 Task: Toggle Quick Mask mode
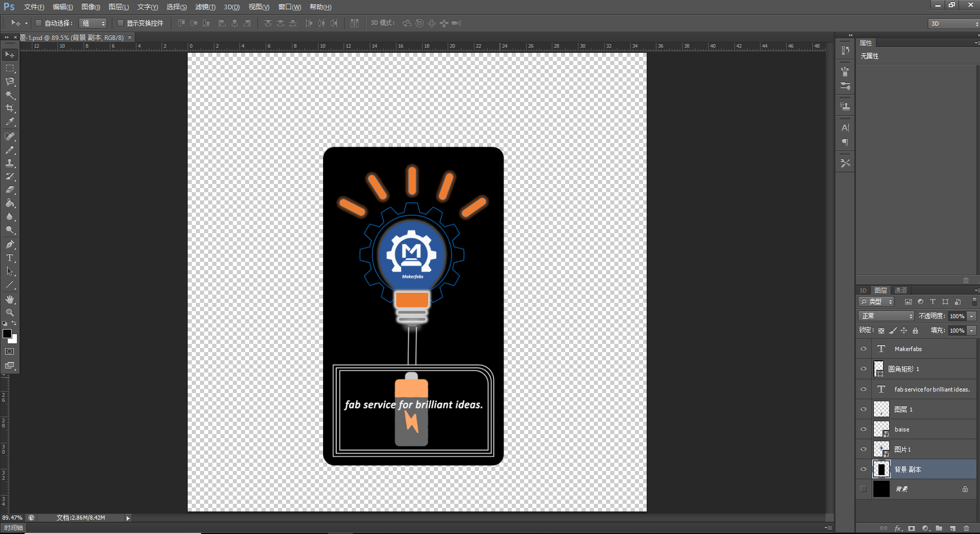click(10, 352)
